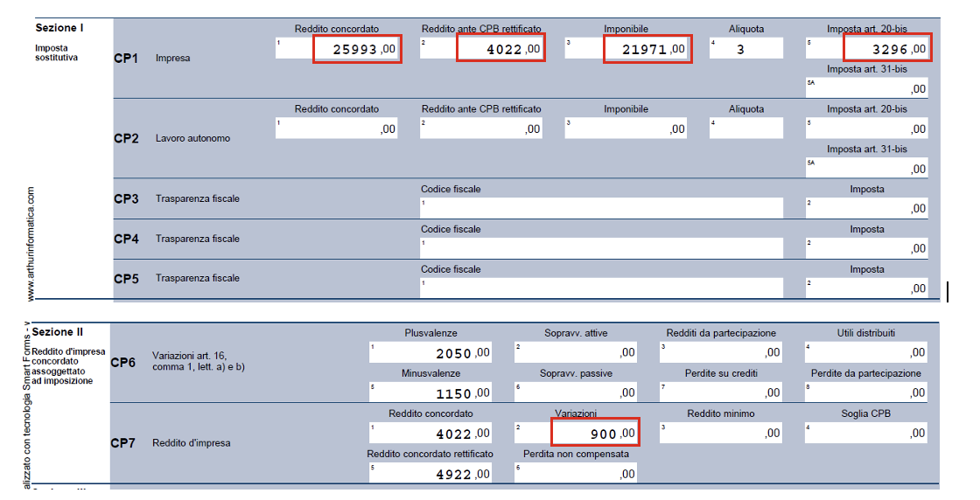Focus the CP5 Codice fiscale field
Viewport: 980px width, 500px height.
click(602, 288)
